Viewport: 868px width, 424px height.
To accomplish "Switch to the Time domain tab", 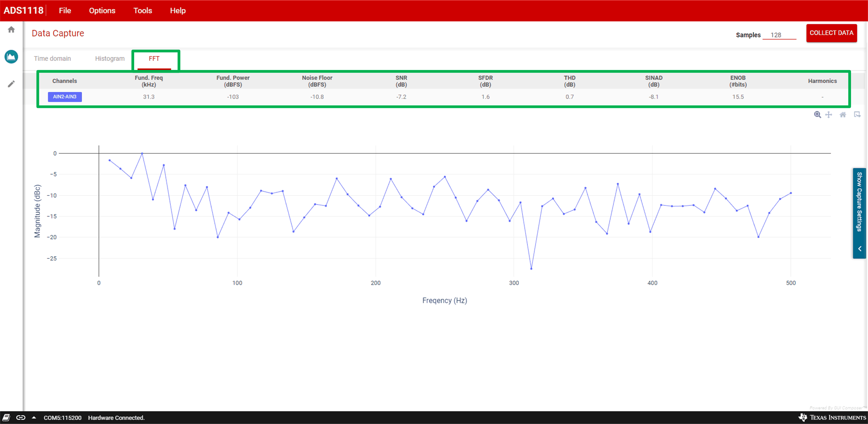I will pos(52,58).
